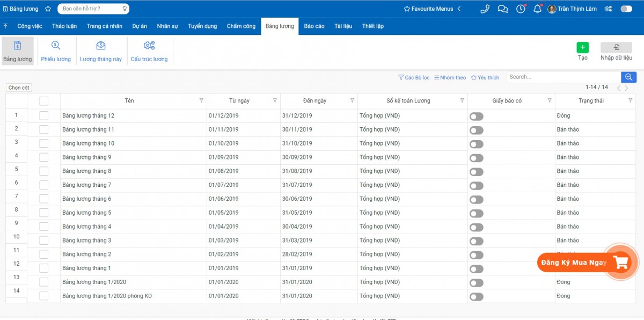Toggle the switch in top-right corner
Screen dimensions: 644x320
626,9
